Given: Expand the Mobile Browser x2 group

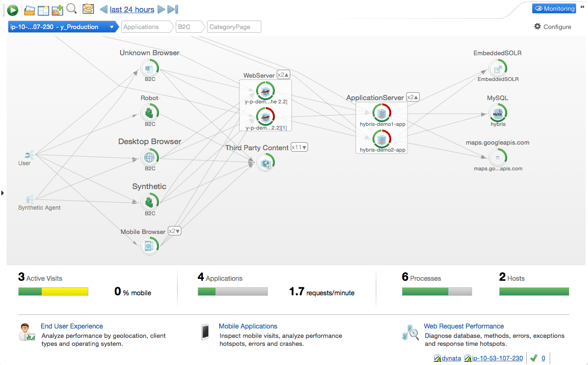Looking at the screenshot, I should pyautogui.click(x=174, y=231).
